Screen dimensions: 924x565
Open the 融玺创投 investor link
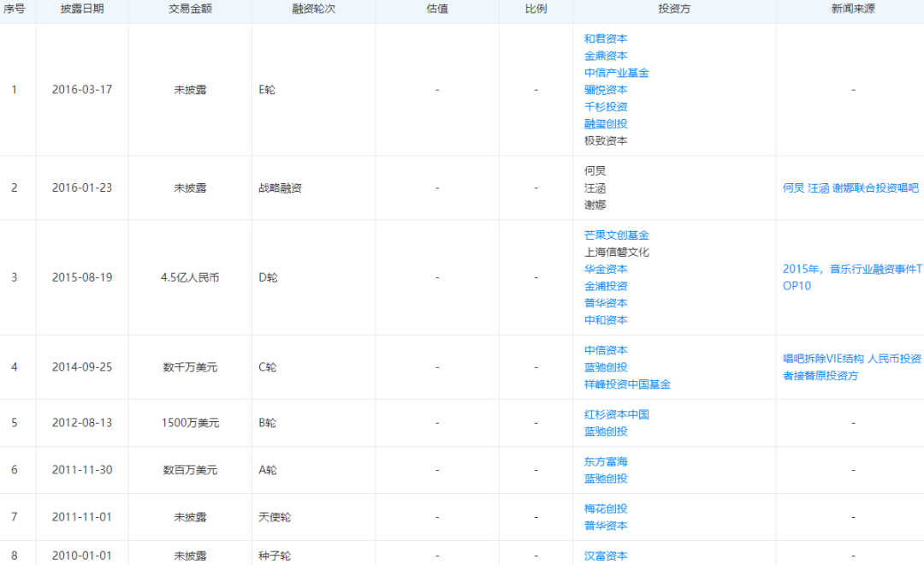click(x=605, y=124)
